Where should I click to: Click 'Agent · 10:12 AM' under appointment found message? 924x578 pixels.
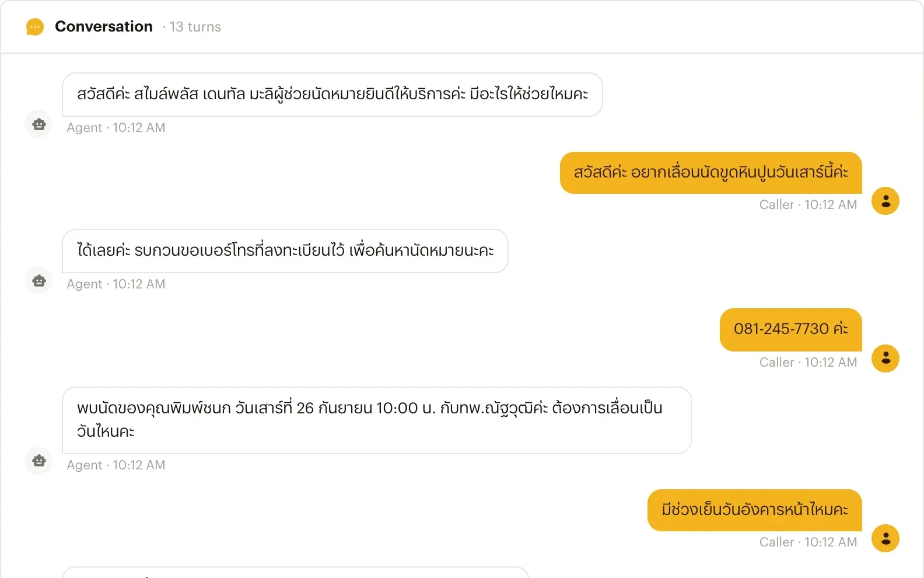116,465
